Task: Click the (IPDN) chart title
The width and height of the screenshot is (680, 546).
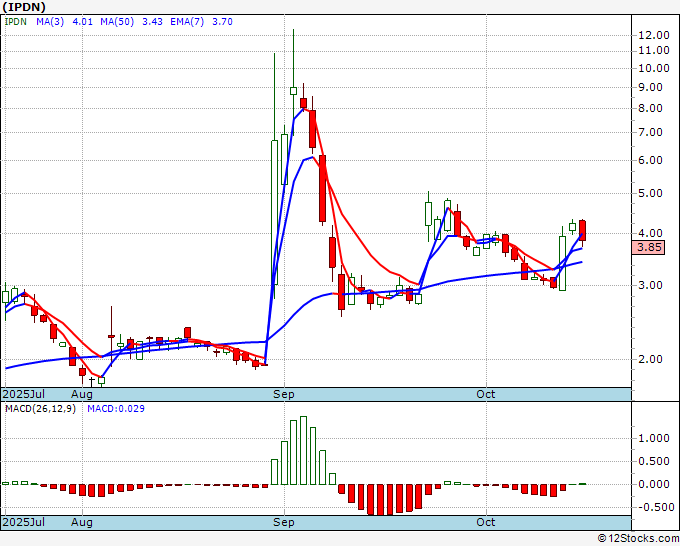Action: point(24,7)
